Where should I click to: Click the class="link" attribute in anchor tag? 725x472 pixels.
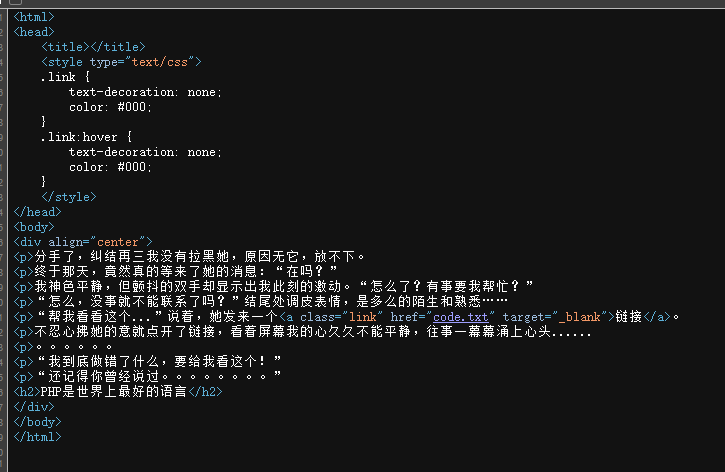[x=341, y=317]
